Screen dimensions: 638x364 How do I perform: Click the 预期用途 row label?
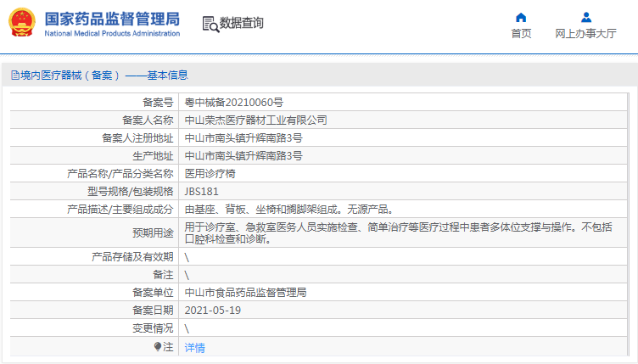point(154,232)
